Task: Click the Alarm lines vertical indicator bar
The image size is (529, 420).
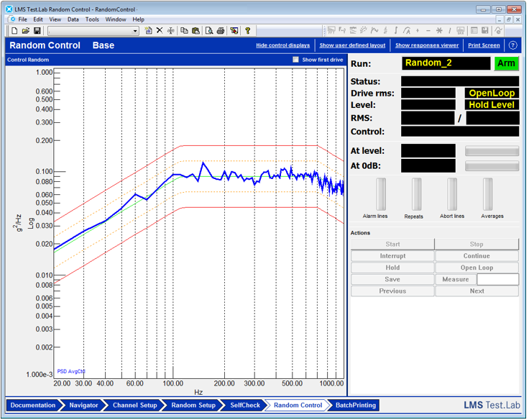Action: pyautogui.click(x=381, y=194)
